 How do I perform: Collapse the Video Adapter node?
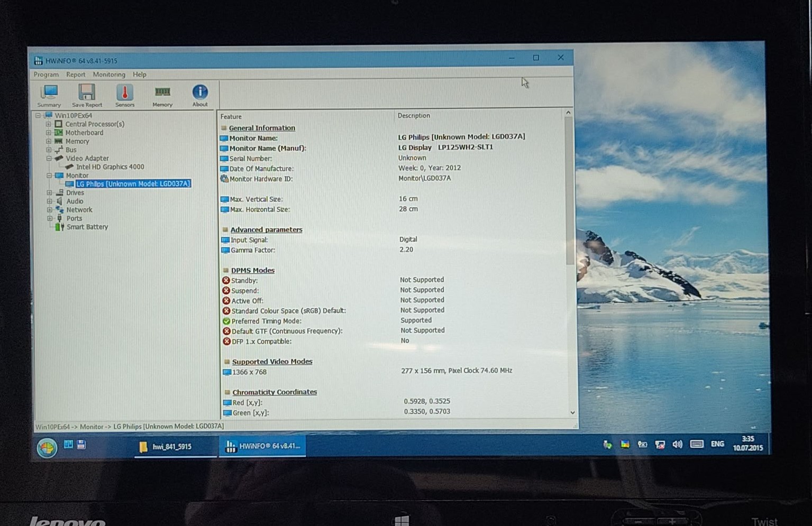click(49, 158)
